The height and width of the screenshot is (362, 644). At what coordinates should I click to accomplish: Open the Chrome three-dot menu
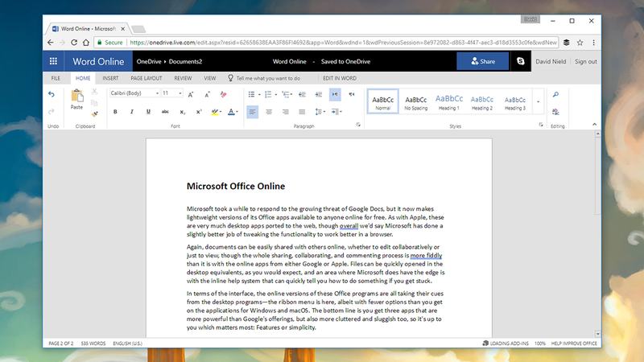[x=593, y=43]
